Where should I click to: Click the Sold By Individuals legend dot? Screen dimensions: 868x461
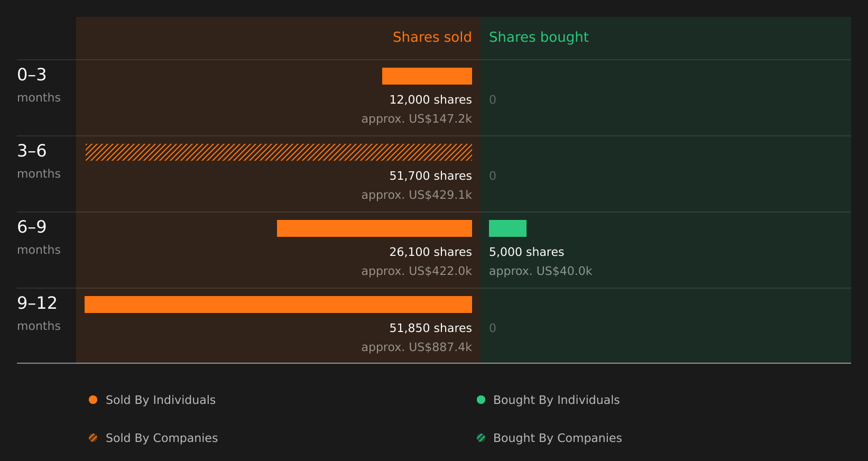coord(93,400)
